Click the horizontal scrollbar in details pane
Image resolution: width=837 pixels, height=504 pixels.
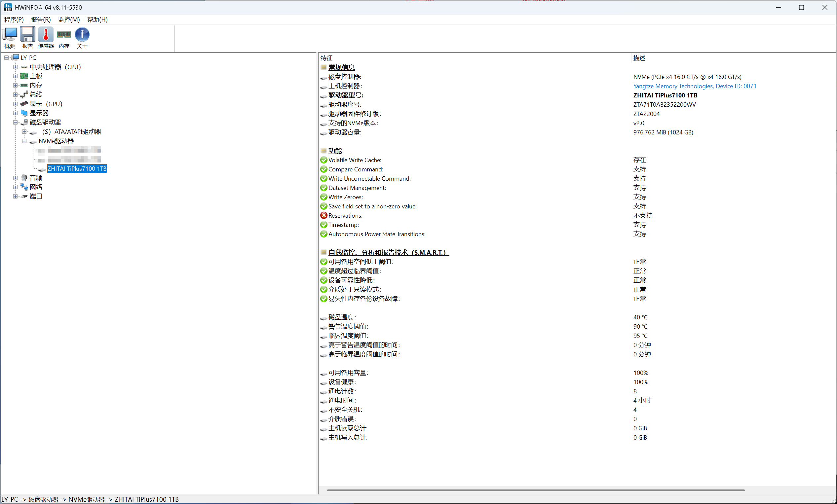(x=536, y=490)
